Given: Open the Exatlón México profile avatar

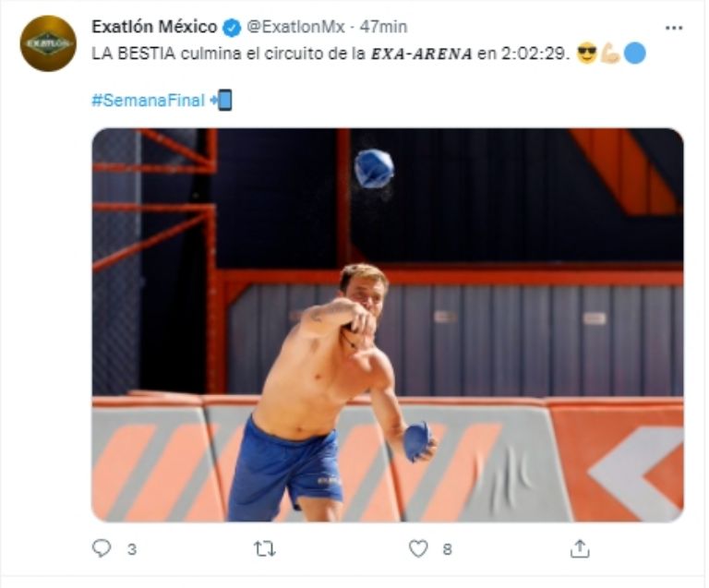Looking at the screenshot, I should [x=48, y=43].
